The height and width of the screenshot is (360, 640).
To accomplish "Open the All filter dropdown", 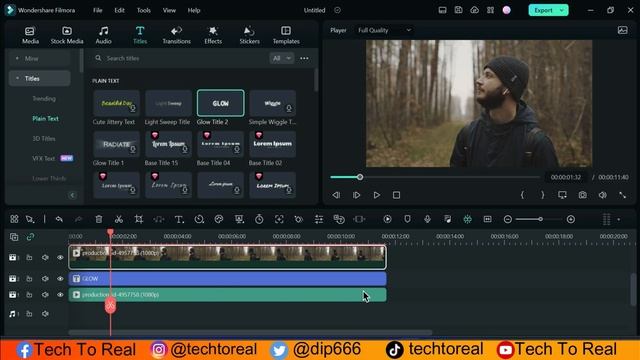I will [x=282, y=58].
